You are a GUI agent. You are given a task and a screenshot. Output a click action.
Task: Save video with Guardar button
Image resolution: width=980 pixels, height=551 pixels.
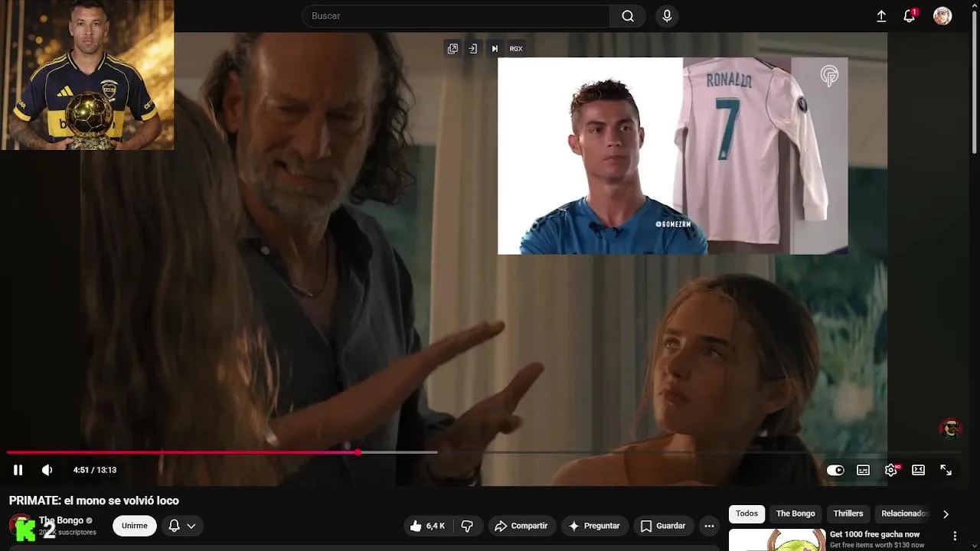click(663, 526)
